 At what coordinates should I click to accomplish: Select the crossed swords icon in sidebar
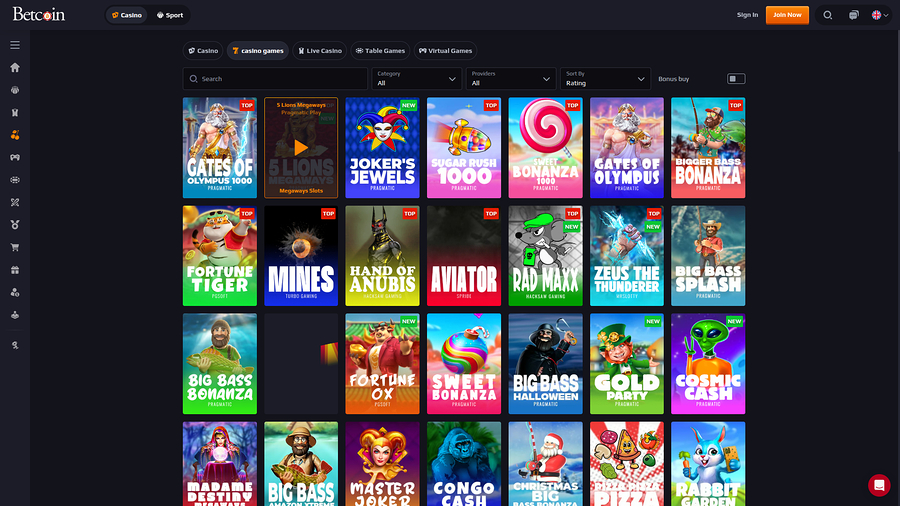(x=15, y=203)
